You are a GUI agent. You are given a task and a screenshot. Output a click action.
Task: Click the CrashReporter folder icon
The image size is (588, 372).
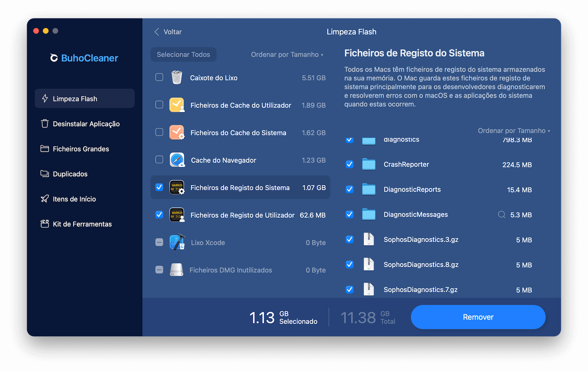coord(369,164)
